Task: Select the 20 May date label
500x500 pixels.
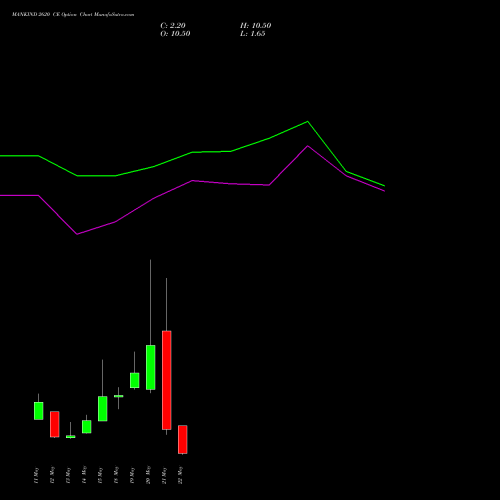Action: [x=148, y=475]
